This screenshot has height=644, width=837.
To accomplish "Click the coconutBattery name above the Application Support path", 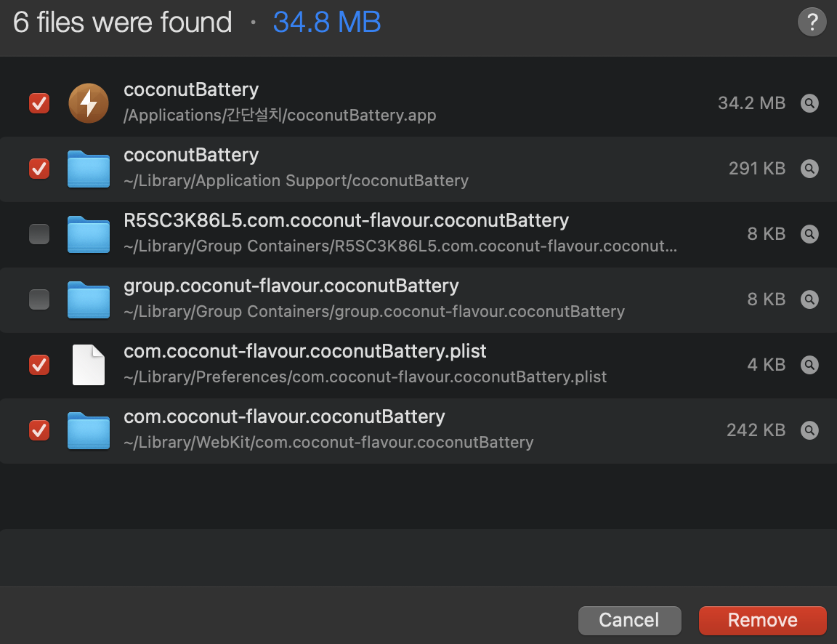I will tap(191, 156).
